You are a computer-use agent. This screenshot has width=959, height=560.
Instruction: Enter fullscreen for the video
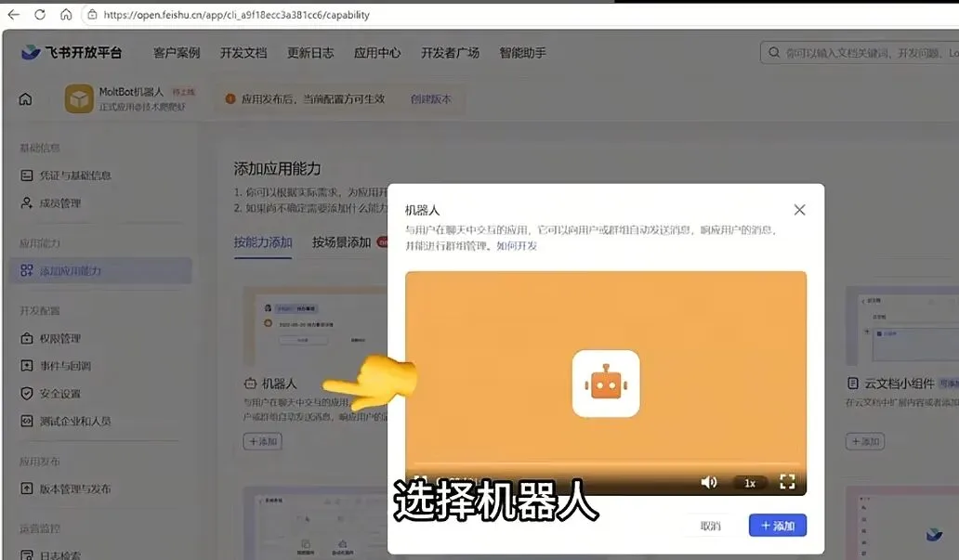point(787,482)
